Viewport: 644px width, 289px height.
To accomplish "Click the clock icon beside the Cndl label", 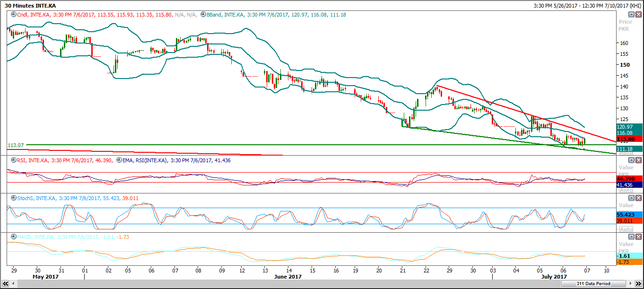I will (x=13, y=15).
